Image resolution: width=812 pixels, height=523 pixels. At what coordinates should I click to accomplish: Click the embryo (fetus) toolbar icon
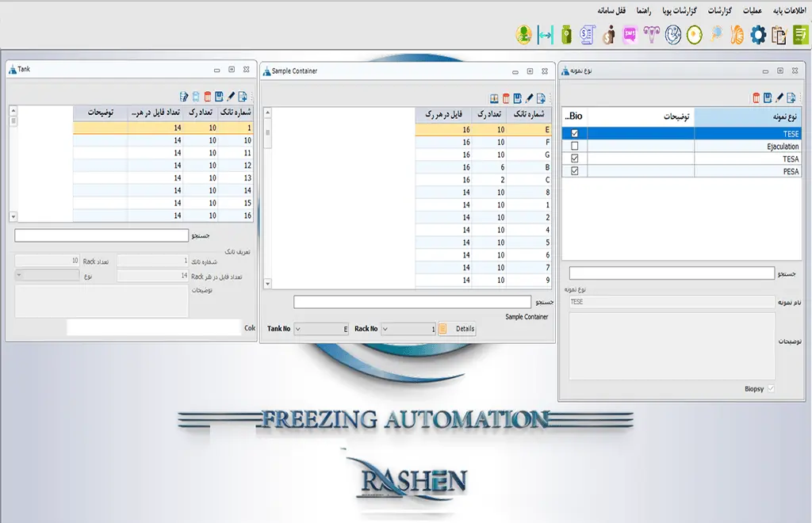[x=673, y=34]
